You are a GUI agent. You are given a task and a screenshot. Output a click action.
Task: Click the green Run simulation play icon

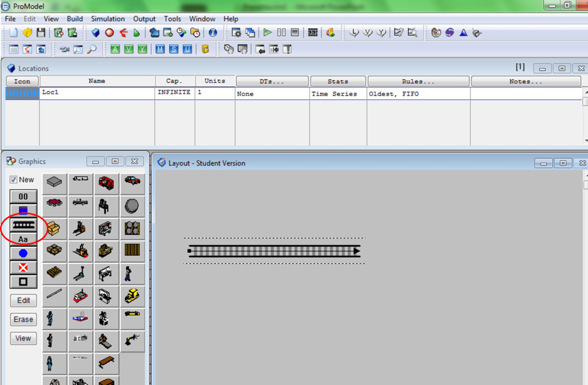[x=267, y=33]
